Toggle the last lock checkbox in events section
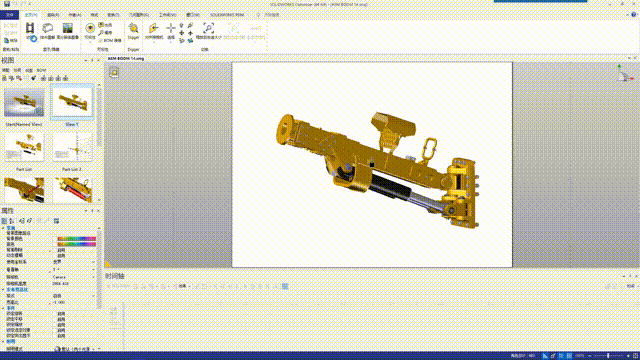This screenshot has height=360, width=640. point(55,336)
